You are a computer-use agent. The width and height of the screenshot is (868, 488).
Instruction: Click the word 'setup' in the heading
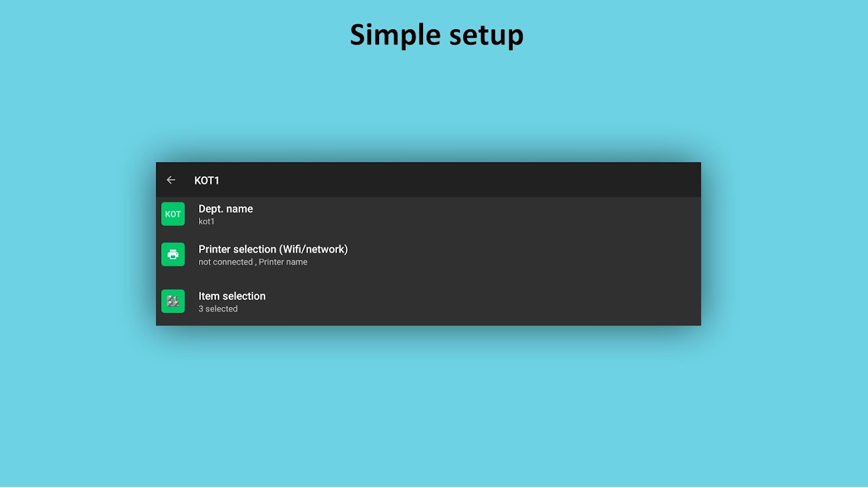point(486,35)
